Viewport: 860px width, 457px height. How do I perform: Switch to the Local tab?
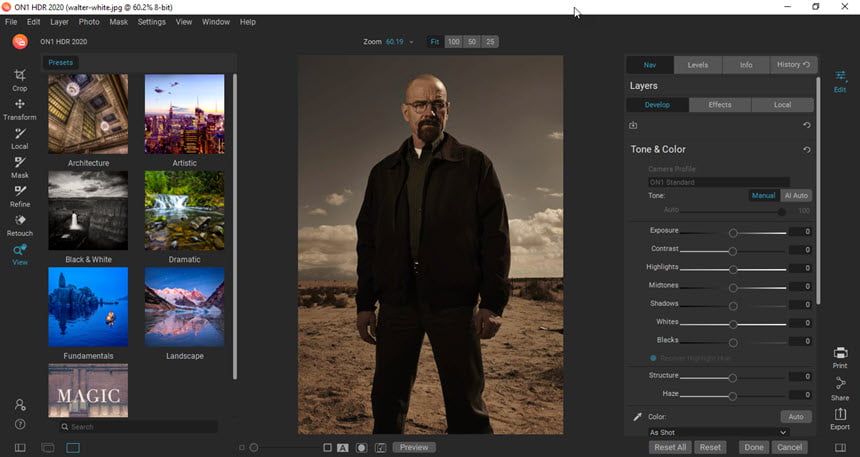click(x=782, y=105)
